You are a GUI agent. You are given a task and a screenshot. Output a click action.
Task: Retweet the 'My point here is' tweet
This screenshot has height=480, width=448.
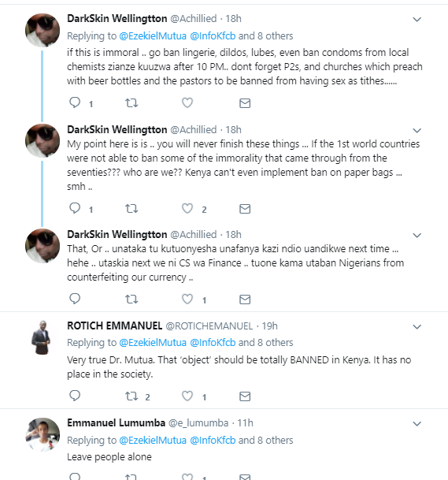pos(131,208)
